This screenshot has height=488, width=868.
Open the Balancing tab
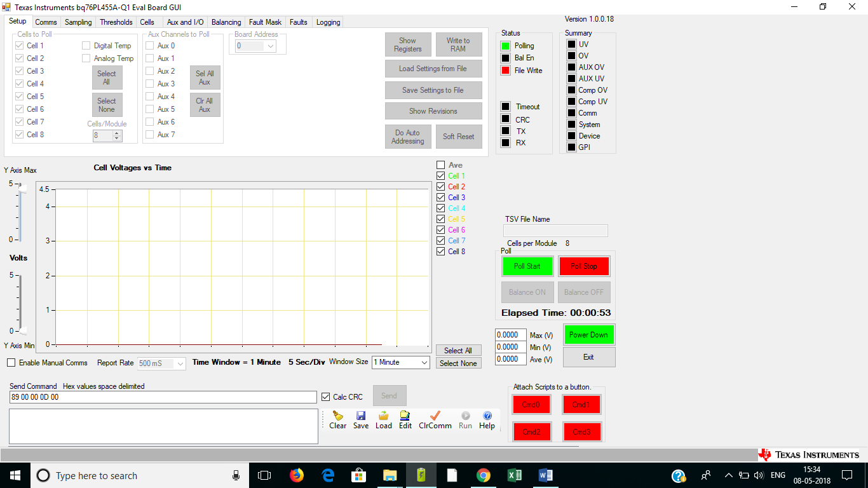226,22
